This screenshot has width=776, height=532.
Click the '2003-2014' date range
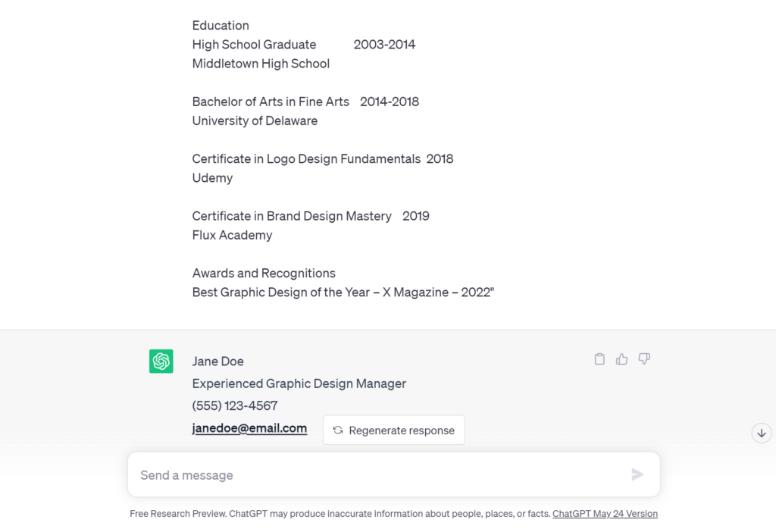384,45
